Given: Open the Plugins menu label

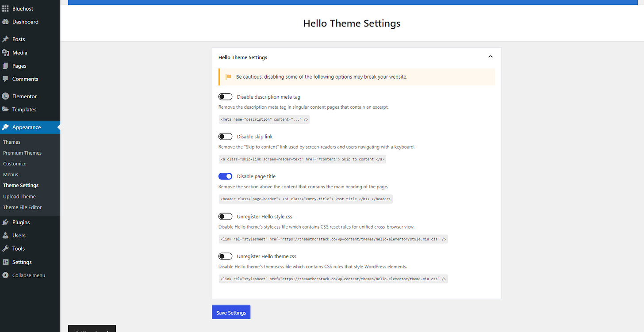Looking at the screenshot, I should [x=21, y=222].
